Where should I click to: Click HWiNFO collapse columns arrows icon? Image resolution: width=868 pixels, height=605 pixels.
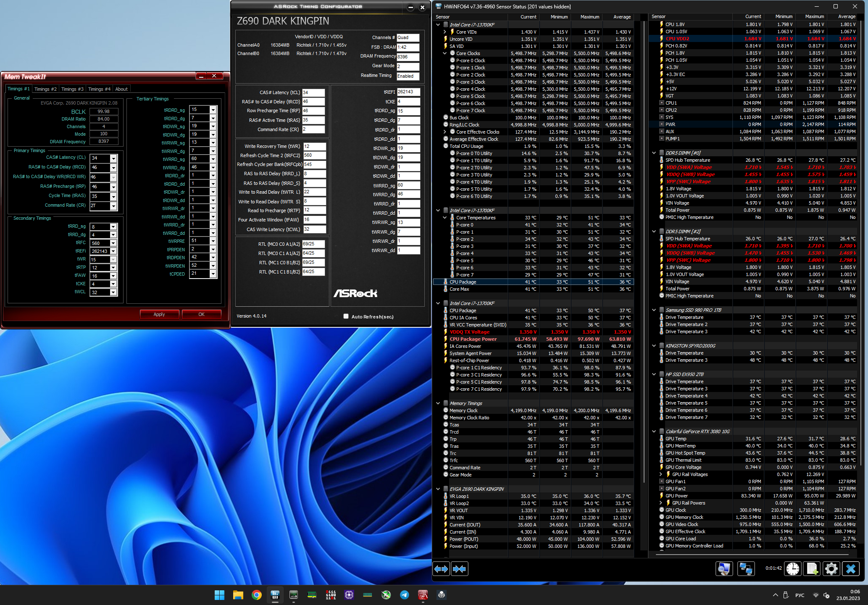coord(459,569)
